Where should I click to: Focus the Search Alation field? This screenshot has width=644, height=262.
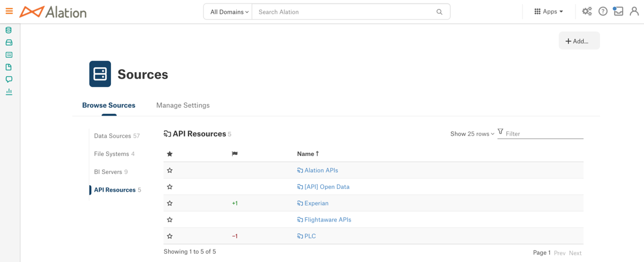pyautogui.click(x=345, y=12)
